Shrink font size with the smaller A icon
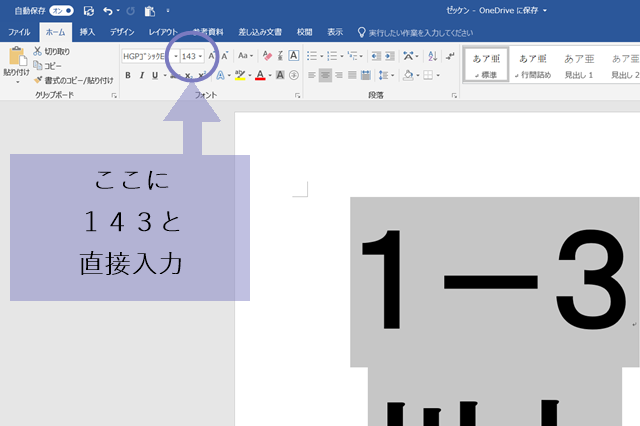The width and height of the screenshot is (640, 426). coord(225,56)
